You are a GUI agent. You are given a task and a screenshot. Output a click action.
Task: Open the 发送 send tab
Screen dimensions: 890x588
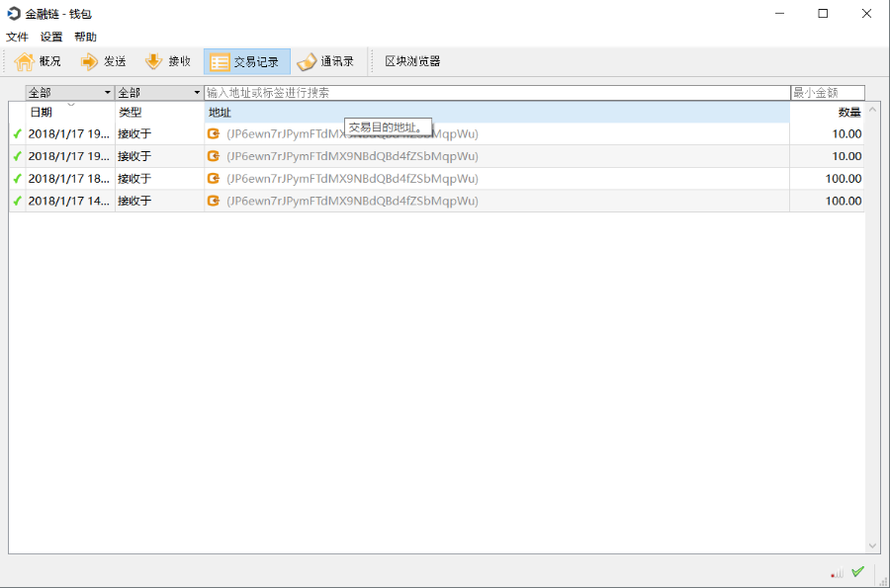(103, 61)
